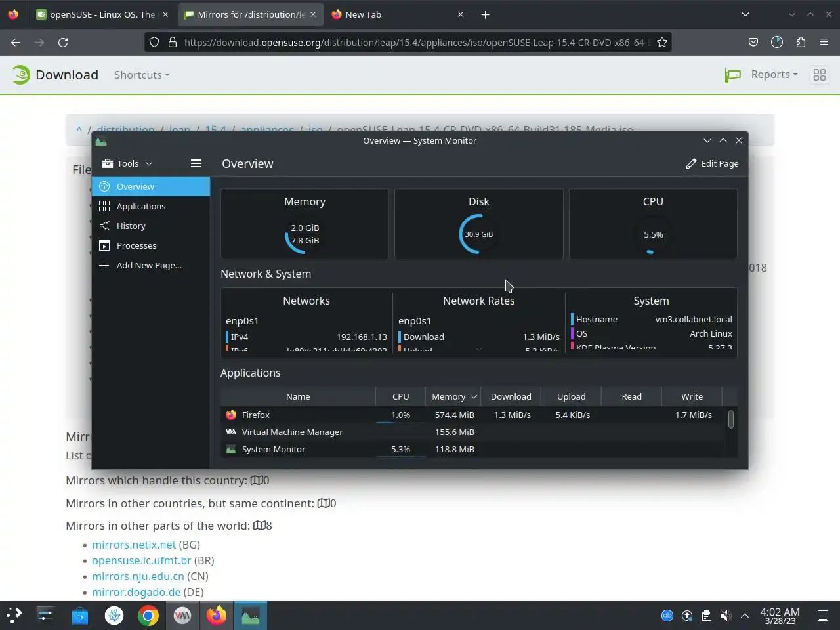Viewport: 840px width, 630px height.
Task: Open the KDE application launcher
Action: [14, 616]
